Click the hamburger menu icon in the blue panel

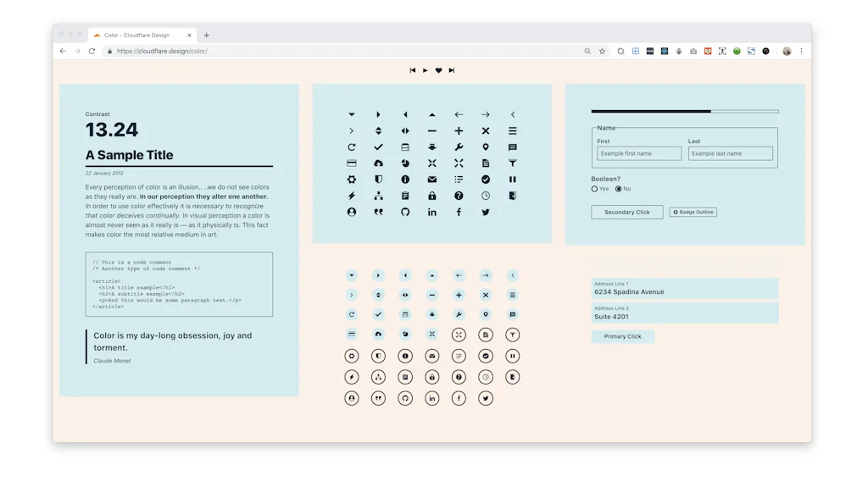tap(513, 131)
